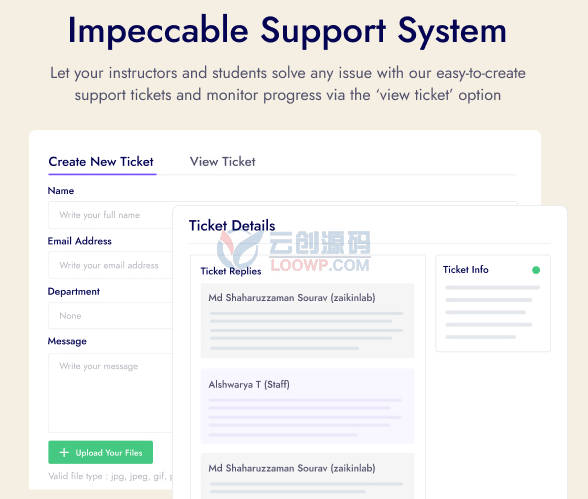Click the plus icon on Upload button
Image resolution: width=588 pixels, height=499 pixels.
click(x=64, y=453)
